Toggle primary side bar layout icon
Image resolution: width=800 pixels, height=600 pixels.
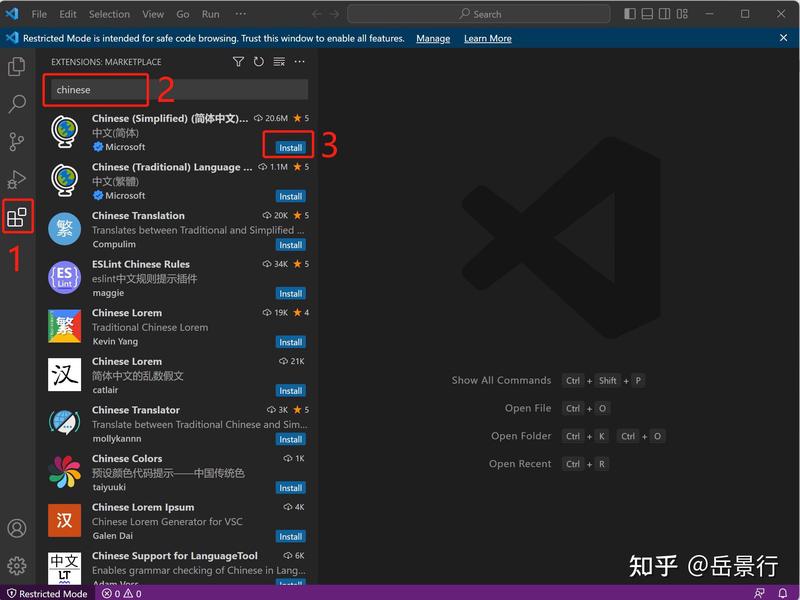pos(630,14)
